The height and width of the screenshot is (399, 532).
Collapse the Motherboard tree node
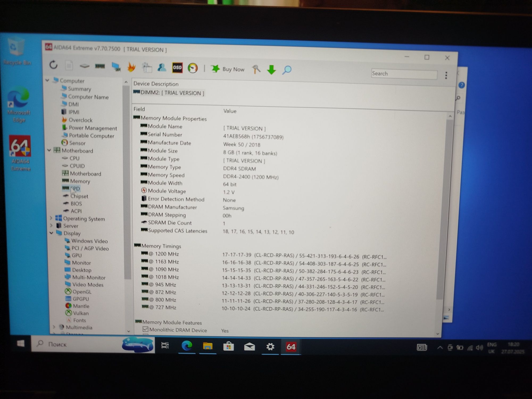49,150
